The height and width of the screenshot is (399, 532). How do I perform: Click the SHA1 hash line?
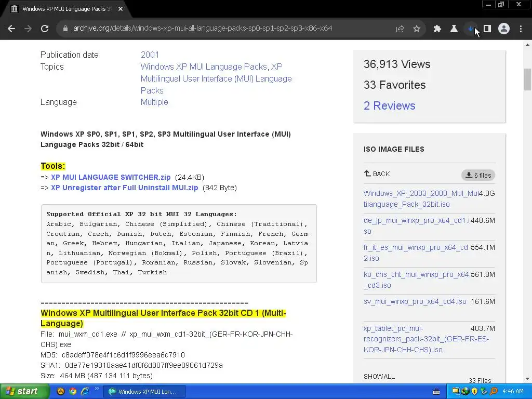pos(131,365)
